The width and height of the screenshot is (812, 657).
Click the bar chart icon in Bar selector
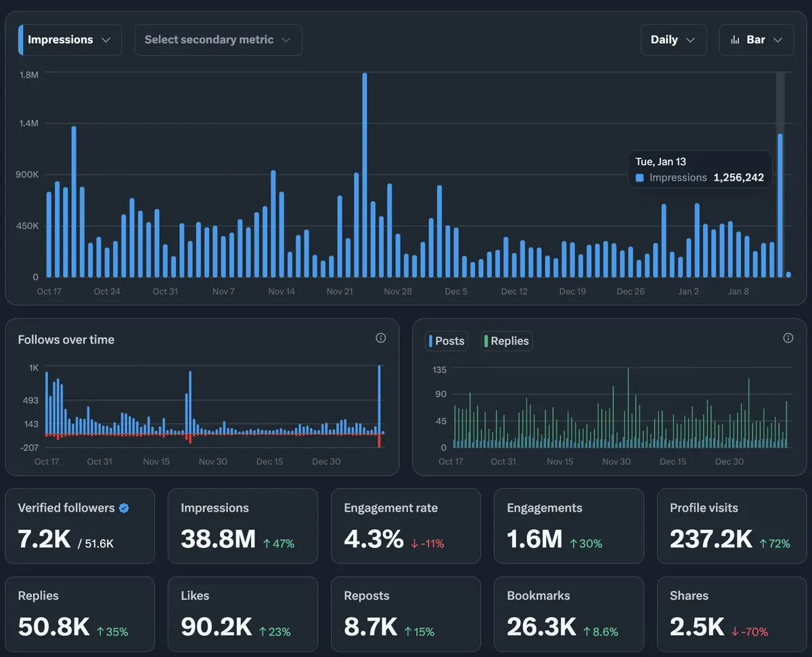pyautogui.click(x=735, y=40)
